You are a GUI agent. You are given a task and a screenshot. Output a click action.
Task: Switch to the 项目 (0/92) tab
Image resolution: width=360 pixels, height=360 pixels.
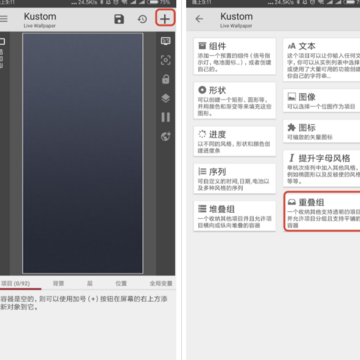[16, 284]
